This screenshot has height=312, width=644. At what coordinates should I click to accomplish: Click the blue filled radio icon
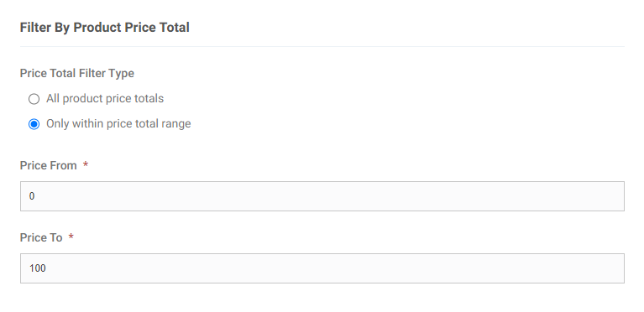[34, 124]
